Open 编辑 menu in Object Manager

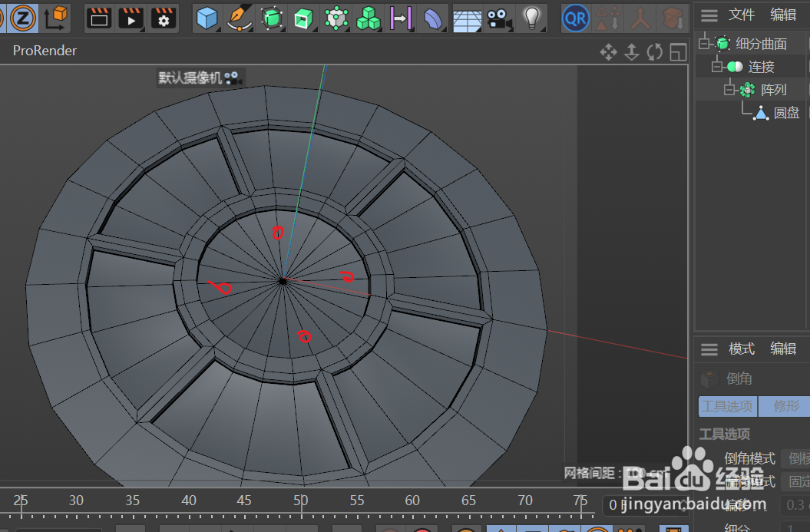[783, 15]
